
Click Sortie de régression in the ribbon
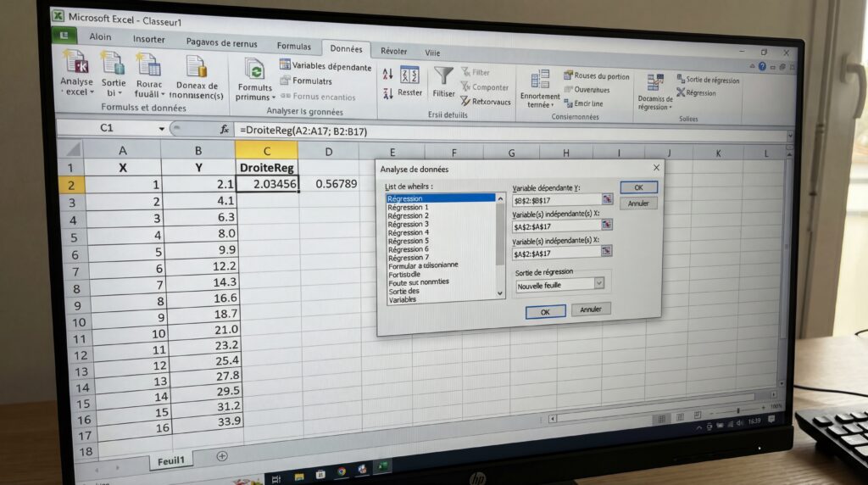(708, 80)
